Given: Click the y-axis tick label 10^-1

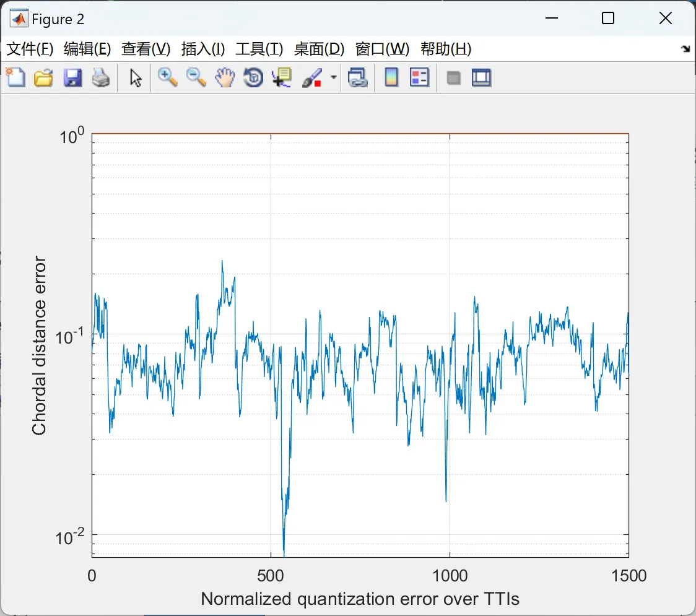Looking at the screenshot, I should [70, 336].
